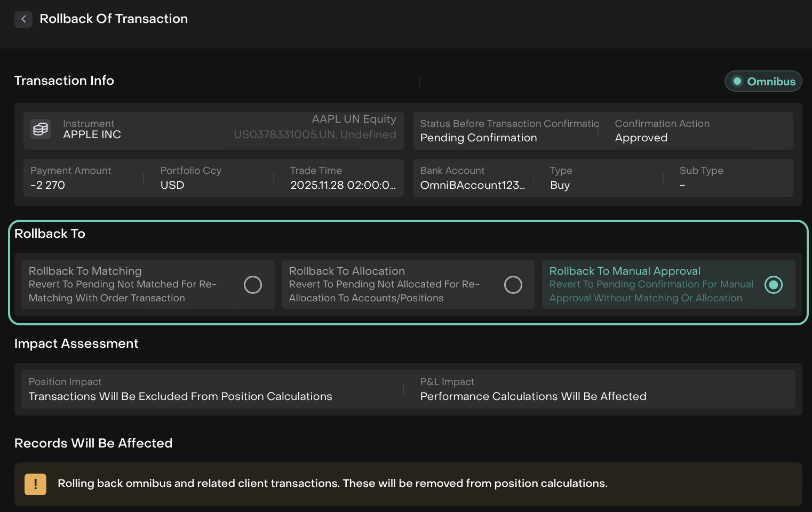Select the Rollback To Allocation radio button
Screen dimensions: 812x512
[513, 285]
